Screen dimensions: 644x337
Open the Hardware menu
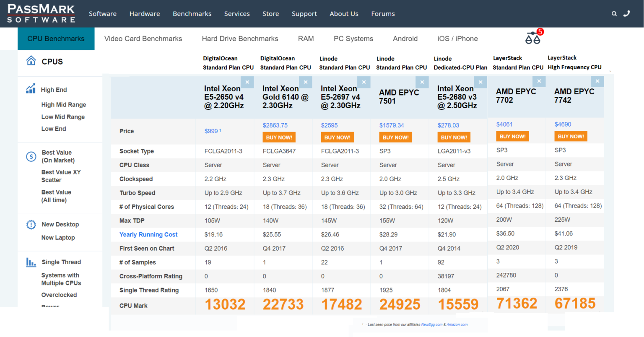coord(145,13)
